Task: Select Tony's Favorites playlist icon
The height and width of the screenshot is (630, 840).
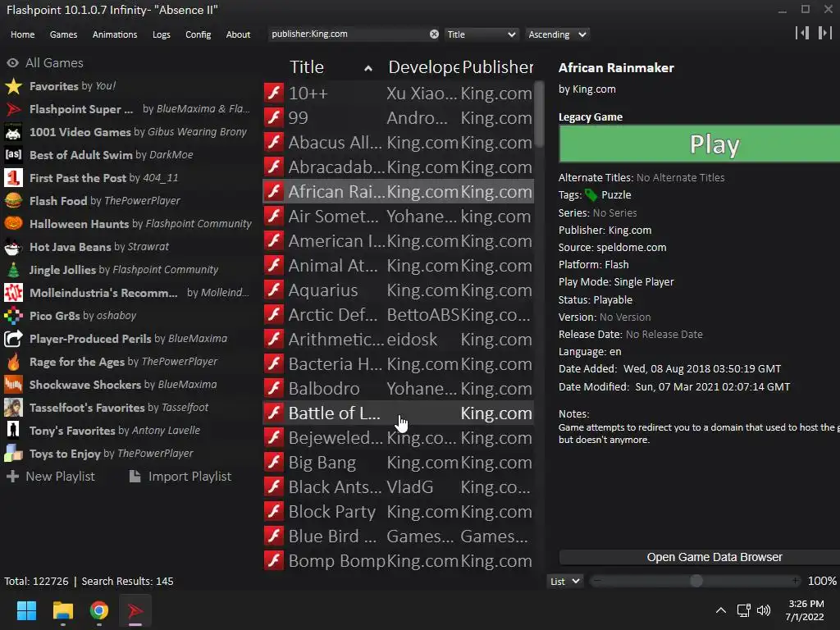Action: tap(13, 431)
